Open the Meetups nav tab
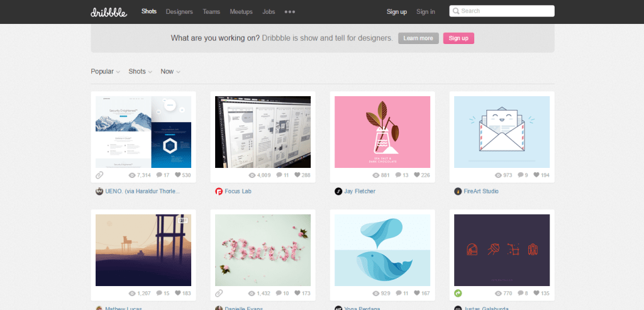This screenshot has height=310, width=644. (241, 12)
